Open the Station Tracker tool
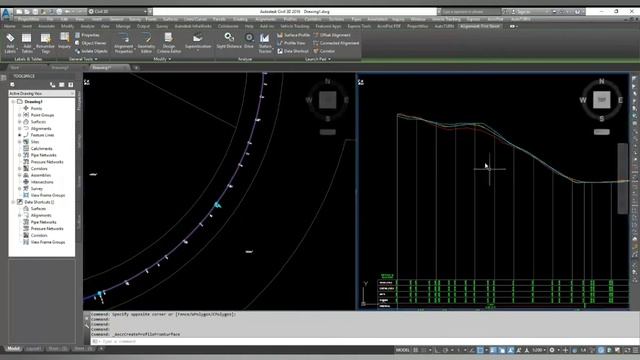The height and width of the screenshot is (360, 640). [x=265, y=43]
